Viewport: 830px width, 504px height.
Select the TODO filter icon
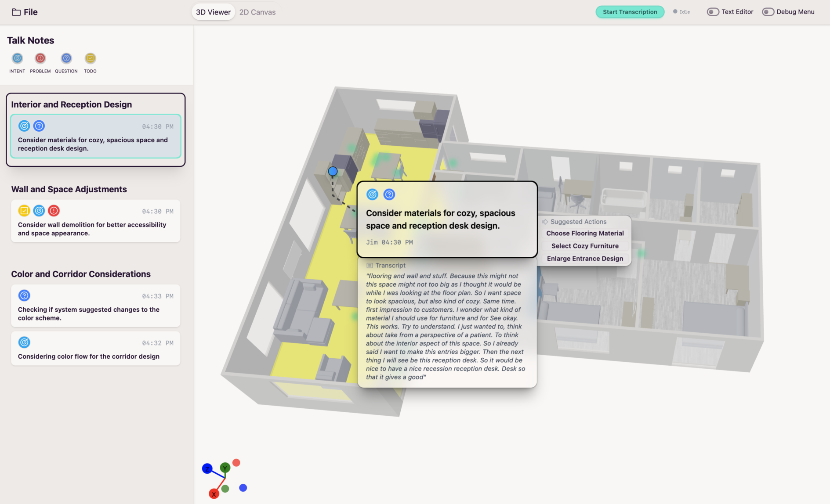[x=90, y=58]
